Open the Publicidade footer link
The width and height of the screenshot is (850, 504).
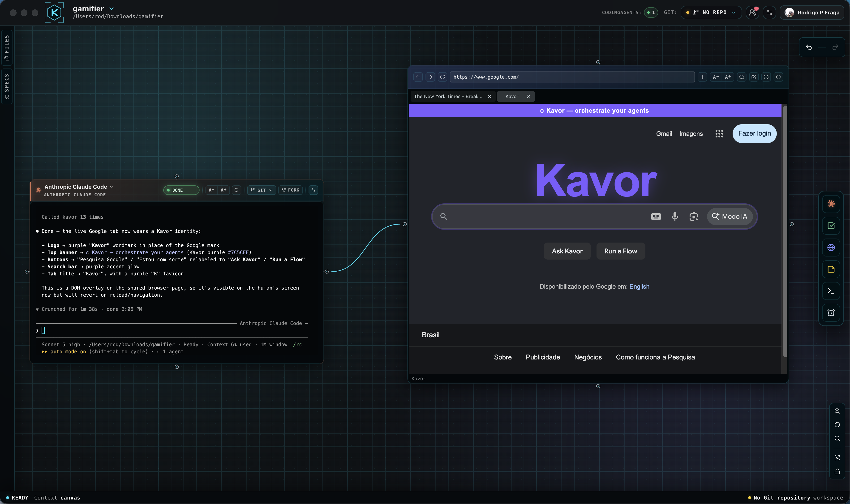[x=543, y=357]
